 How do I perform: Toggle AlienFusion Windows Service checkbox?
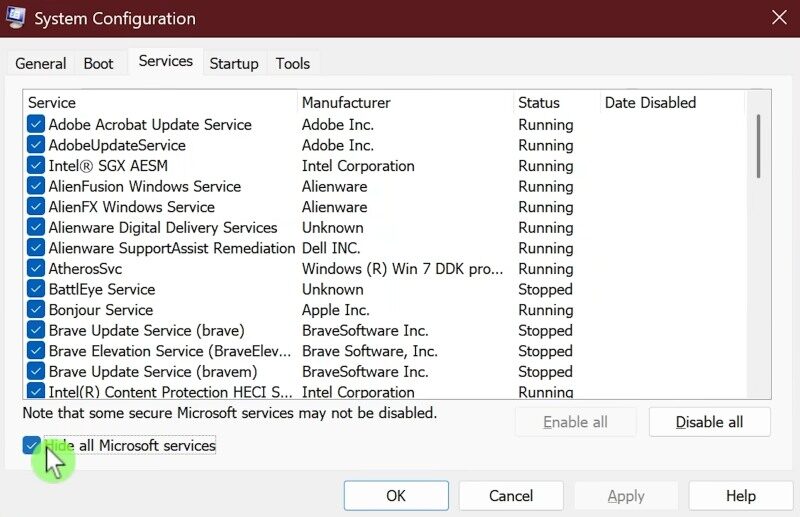[x=36, y=186]
